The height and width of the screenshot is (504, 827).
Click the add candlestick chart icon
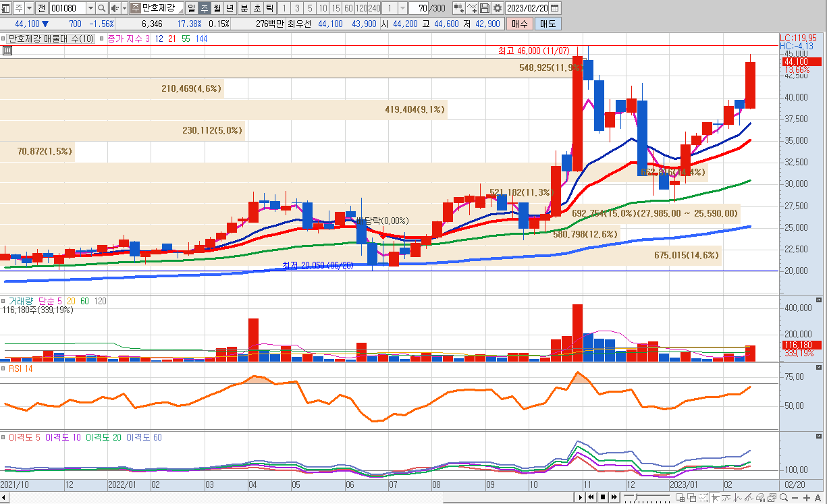(459, 8)
